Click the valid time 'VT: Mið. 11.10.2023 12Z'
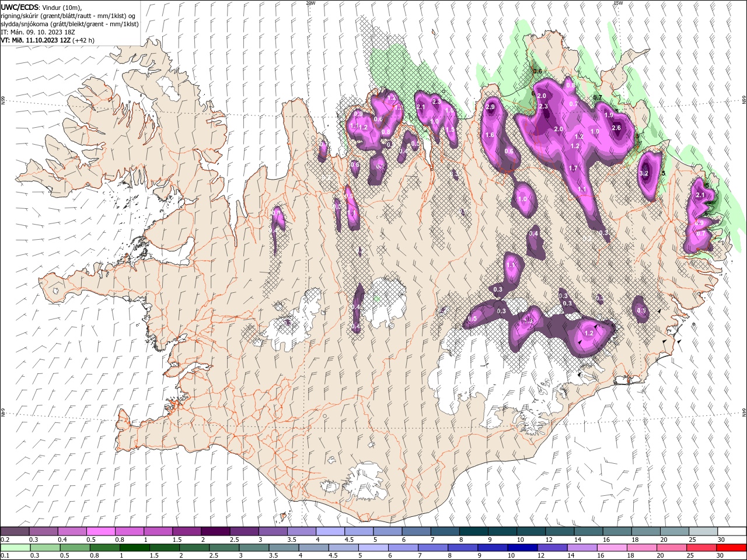Viewport: 747px width, 560px height. pos(36,40)
